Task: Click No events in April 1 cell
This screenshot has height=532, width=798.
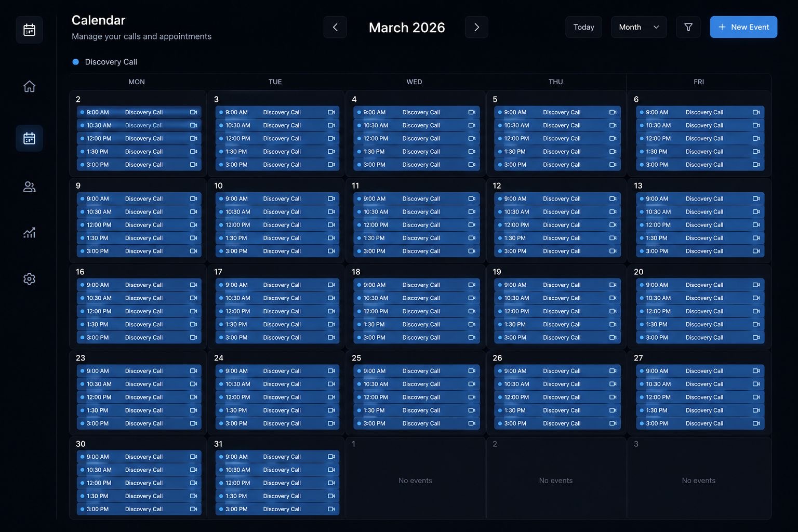Action: pos(415,481)
